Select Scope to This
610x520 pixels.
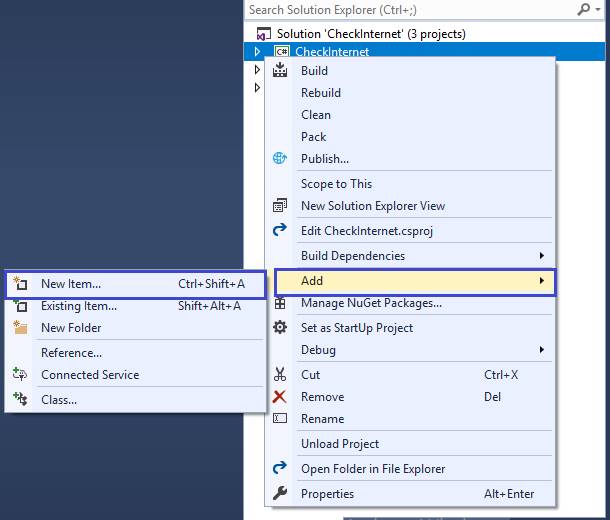[337, 184]
